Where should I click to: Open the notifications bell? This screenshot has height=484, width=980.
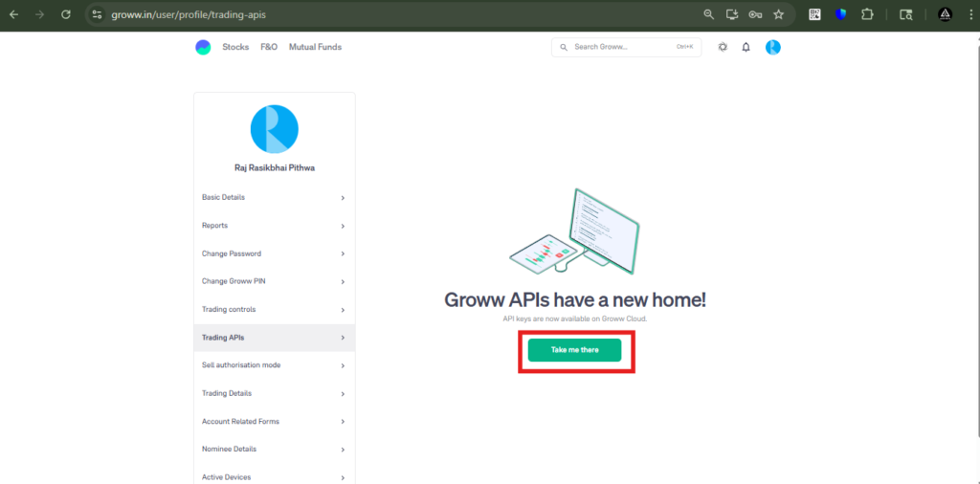746,47
